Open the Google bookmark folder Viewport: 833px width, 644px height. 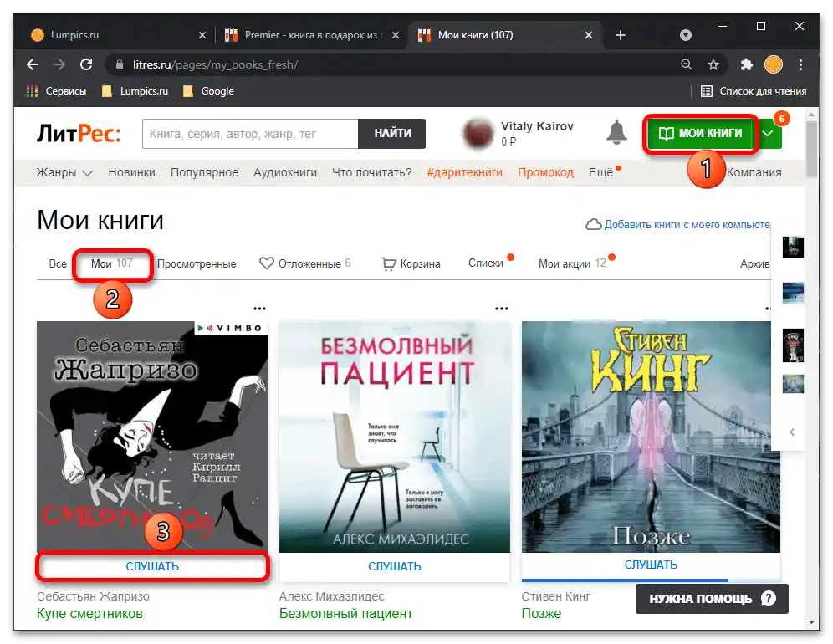(x=208, y=91)
